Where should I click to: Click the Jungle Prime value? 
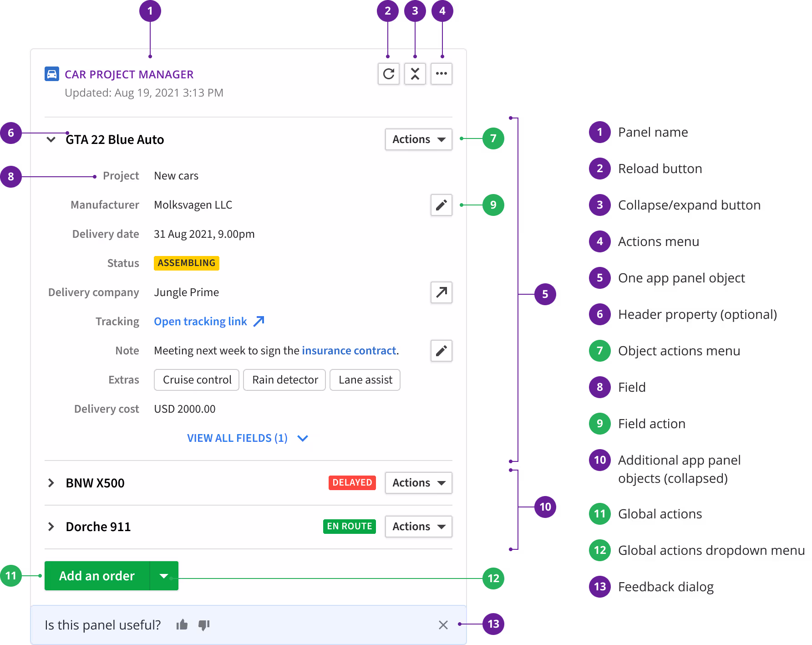click(186, 292)
